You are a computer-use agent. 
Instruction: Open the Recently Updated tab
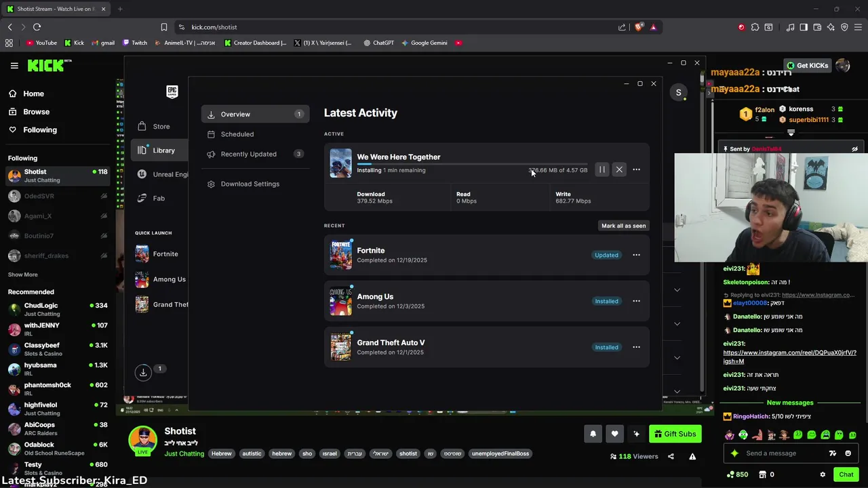coord(255,154)
